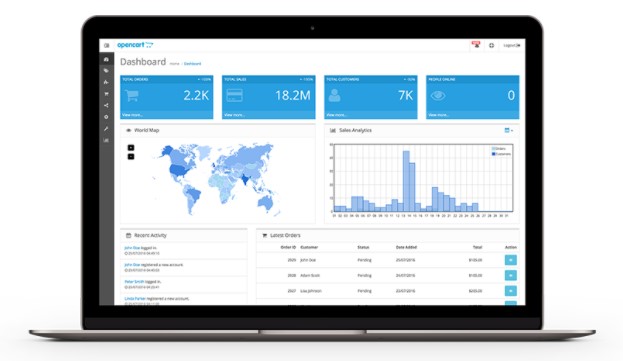Click the 2.2K total orders value

tap(196, 95)
